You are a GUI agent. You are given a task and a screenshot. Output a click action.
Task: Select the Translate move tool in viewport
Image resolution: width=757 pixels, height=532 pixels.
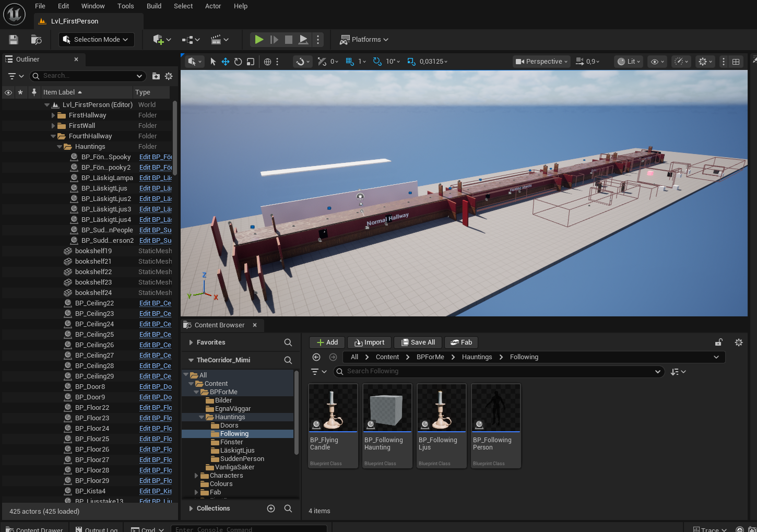point(226,62)
